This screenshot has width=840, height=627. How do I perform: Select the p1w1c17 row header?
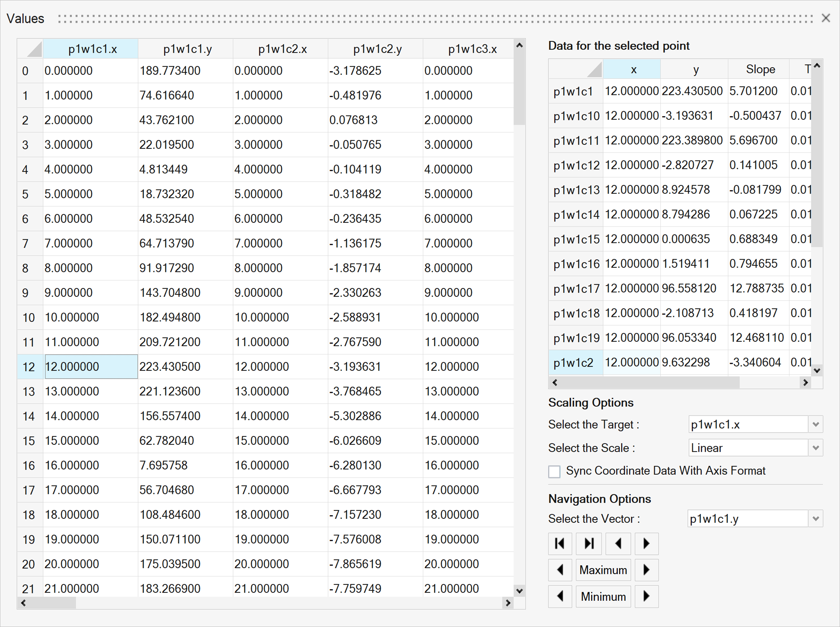(576, 288)
